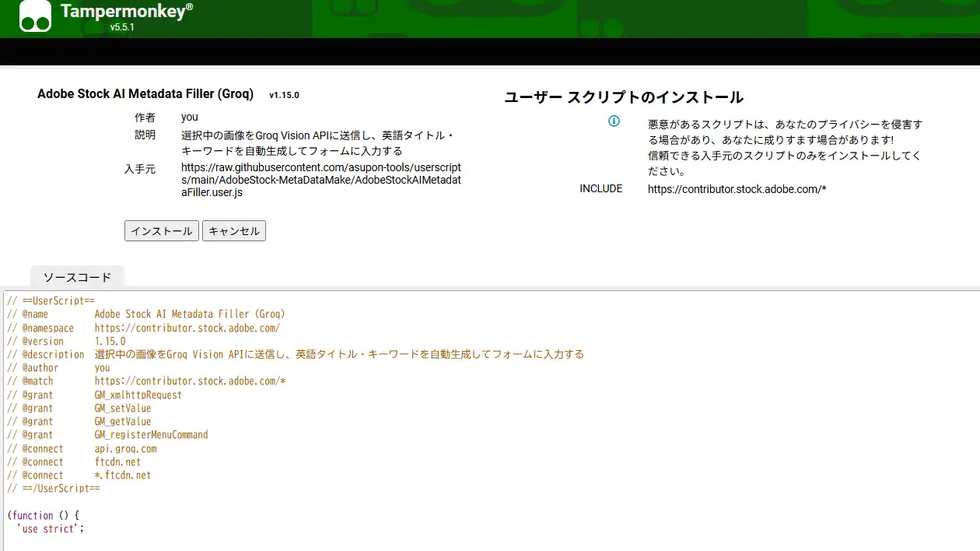Click the 'use strict'; code line

(x=50, y=528)
